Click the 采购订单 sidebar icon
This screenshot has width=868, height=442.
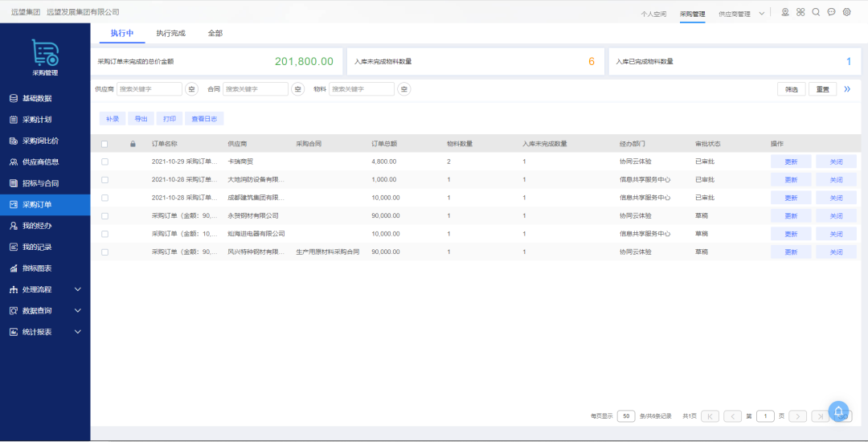pyautogui.click(x=14, y=205)
